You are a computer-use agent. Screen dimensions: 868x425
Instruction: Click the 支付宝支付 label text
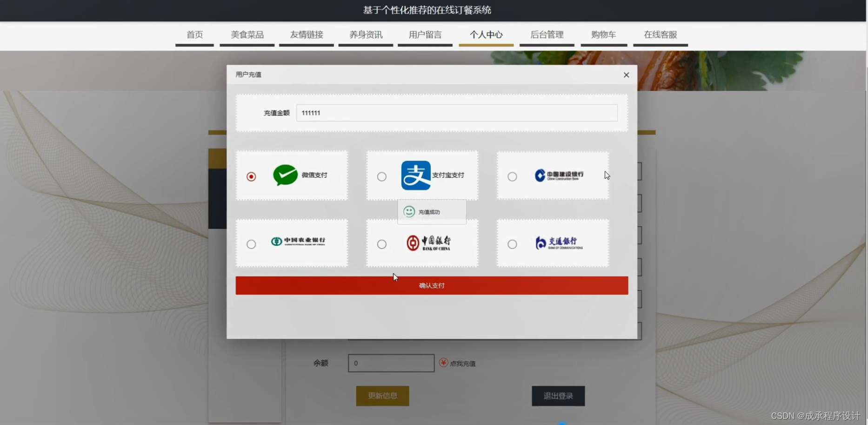coord(448,175)
